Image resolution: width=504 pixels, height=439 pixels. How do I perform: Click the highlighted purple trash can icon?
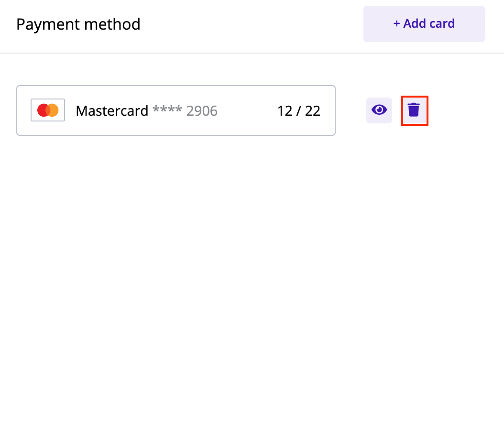[x=414, y=110]
